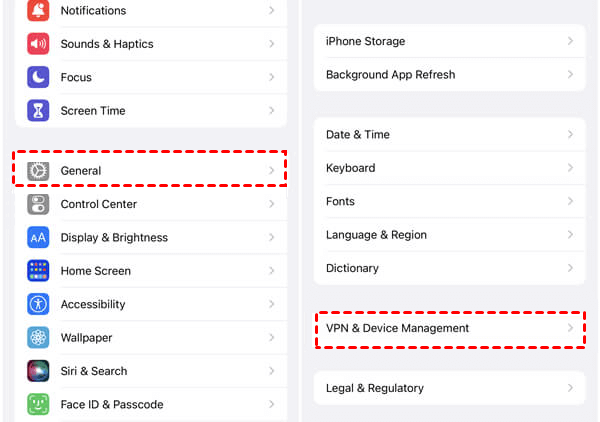Tap the red Notifications bell icon
The image size is (600, 422).
point(38,10)
